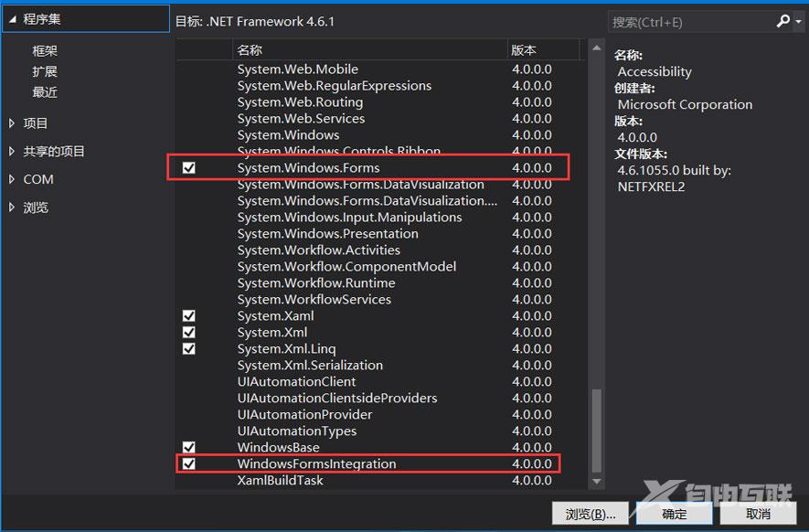809x532 pixels.
Task: Uncheck the System.Xml checkbox
Action: pos(189,333)
